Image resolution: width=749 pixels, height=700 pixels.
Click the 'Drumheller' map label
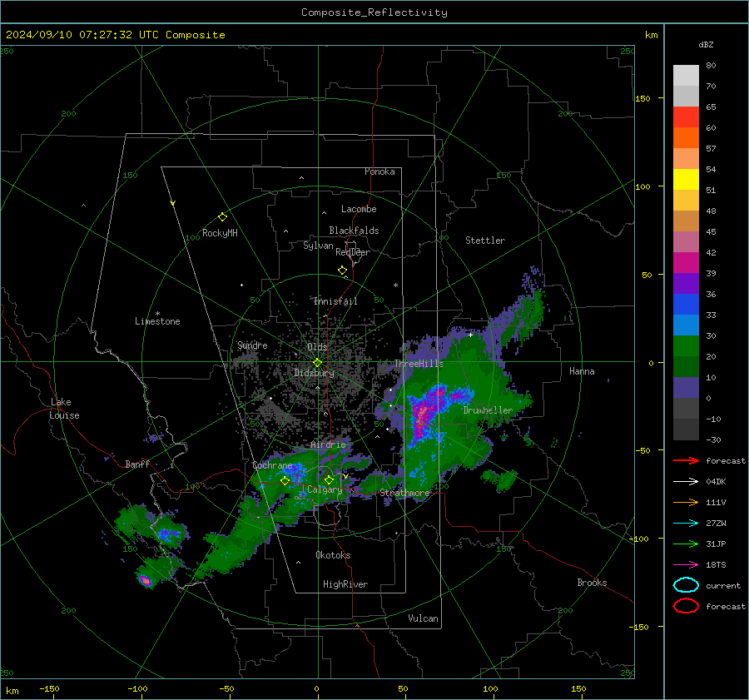(x=488, y=410)
